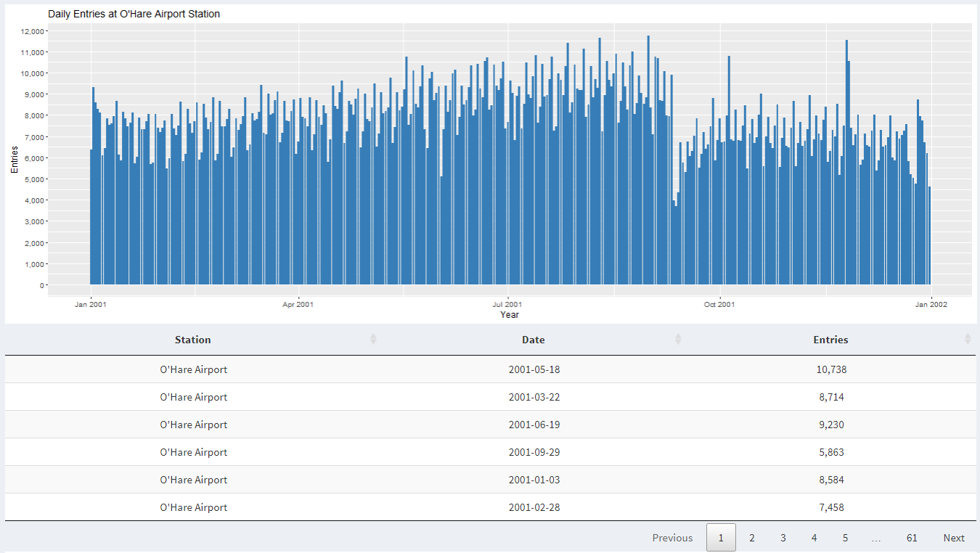The width and height of the screenshot is (980, 553).
Task: Click the Jan 2001 axis label
Action: (91, 304)
